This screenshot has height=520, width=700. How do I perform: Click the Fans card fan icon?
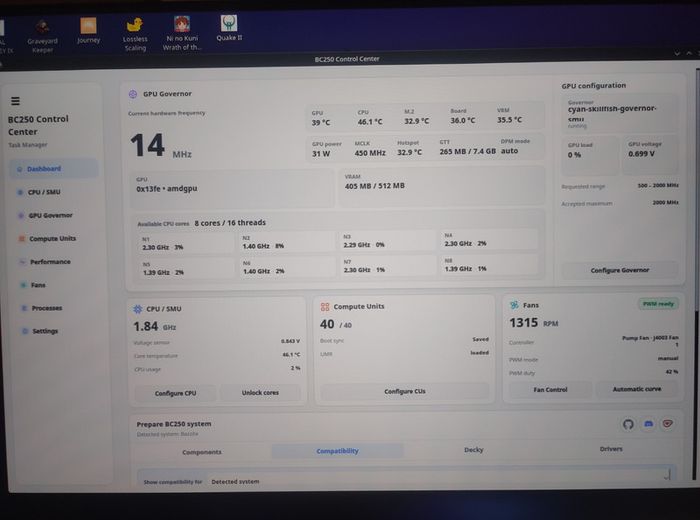click(x=514, y=305)
